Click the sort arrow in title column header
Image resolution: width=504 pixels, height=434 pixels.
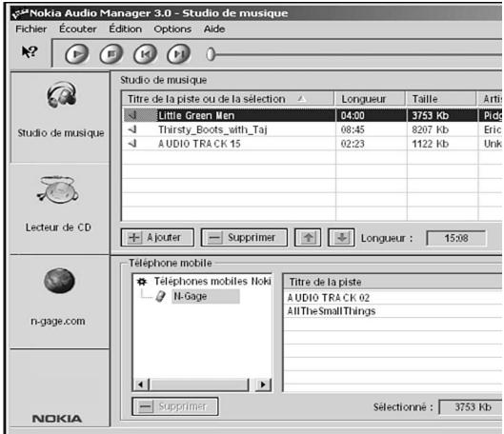click(301, 99)
